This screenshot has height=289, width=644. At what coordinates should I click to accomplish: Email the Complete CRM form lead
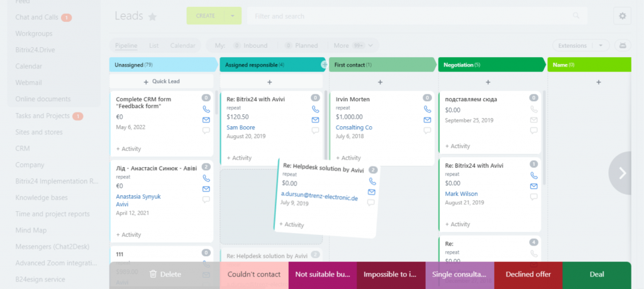tap(206, 120)
